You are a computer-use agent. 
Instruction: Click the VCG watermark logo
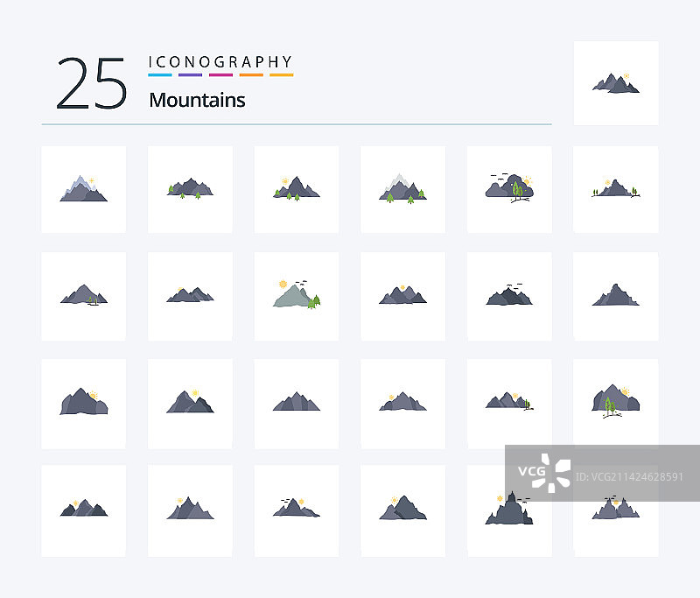click(x=544, y=473)
